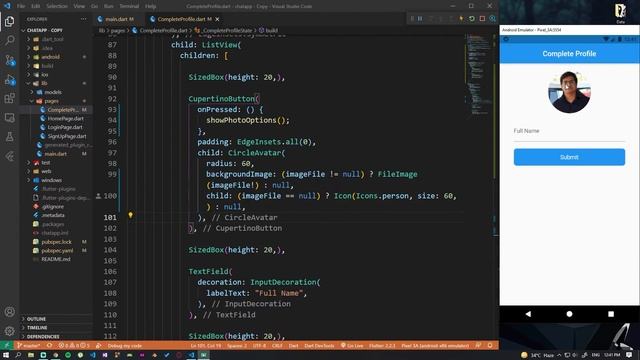Open the Extensions view
This screenshot has height=360, width=640.
(9, 98)
